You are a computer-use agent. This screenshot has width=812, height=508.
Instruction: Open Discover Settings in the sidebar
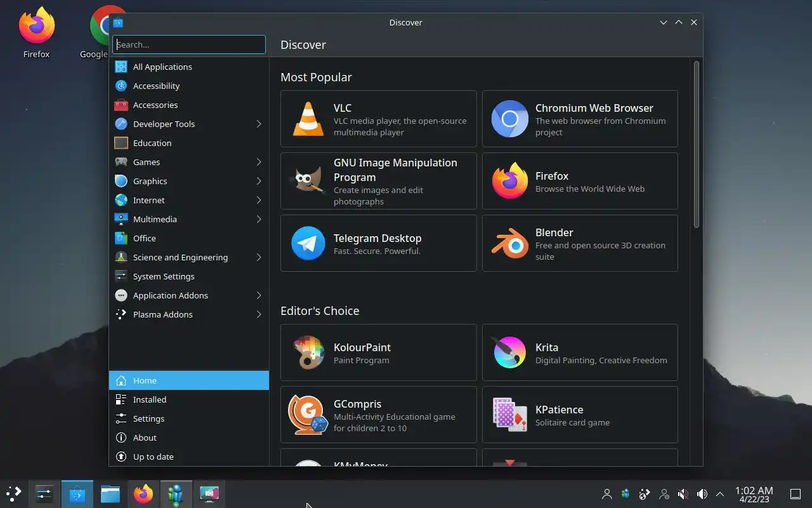pyautogui.click(x=189, y=418)
